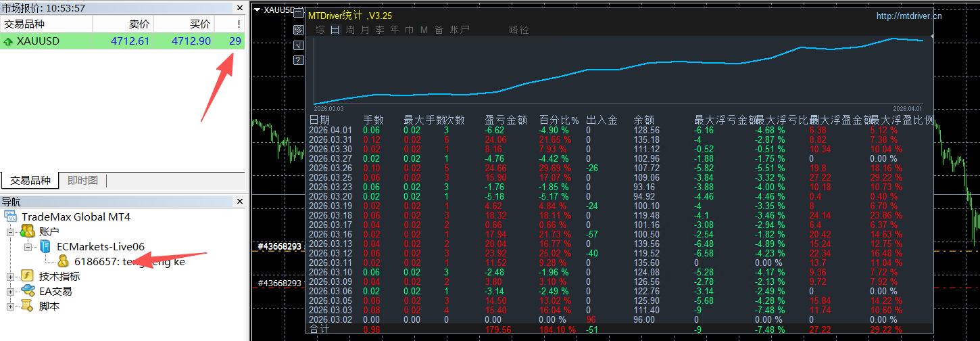Expand the 技术指标 tree node
This screenshot has width=980, height=341.
tap(11, 276)
